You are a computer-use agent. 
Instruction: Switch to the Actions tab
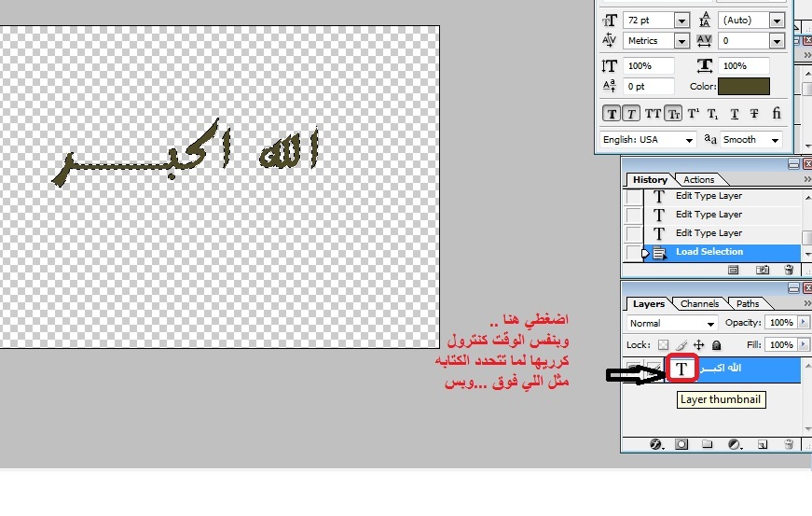(x=698, y=180)
